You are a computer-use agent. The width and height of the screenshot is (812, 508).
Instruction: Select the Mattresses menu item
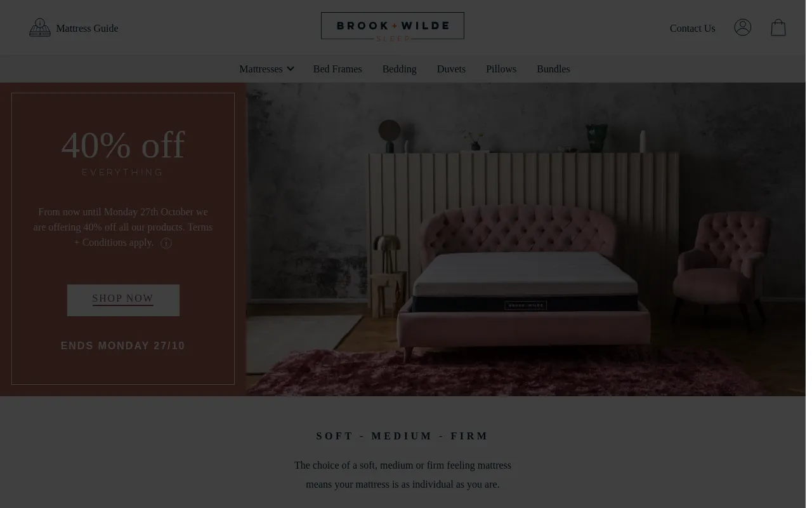point(261,69)
